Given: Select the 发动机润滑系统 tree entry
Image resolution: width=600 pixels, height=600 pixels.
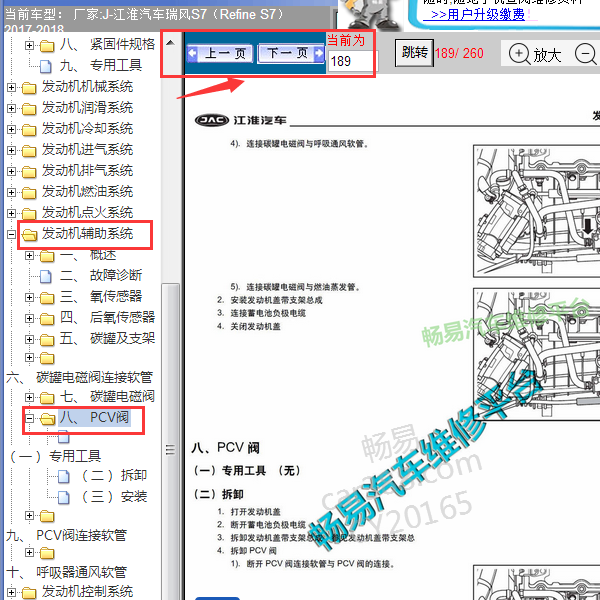Looking at the screenshot, I should coord(87,108).
